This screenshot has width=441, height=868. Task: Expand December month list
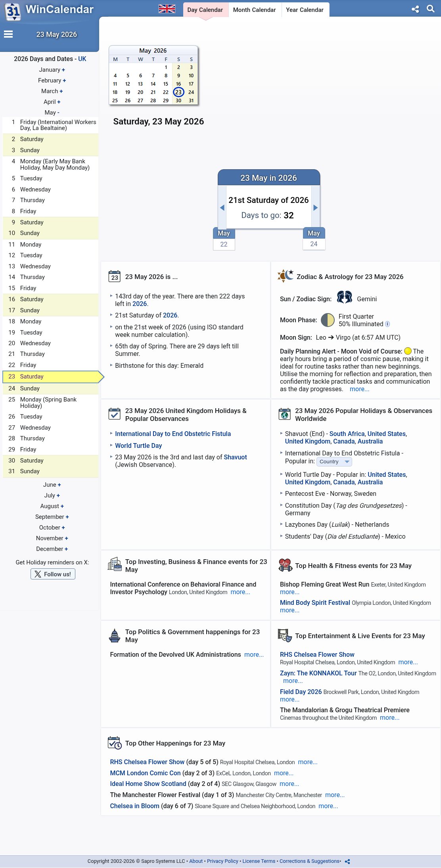52,549
